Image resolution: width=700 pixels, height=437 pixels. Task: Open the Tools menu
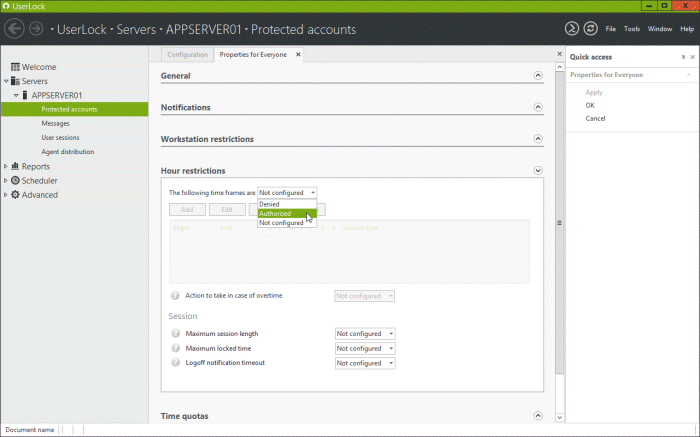(632, 29)
